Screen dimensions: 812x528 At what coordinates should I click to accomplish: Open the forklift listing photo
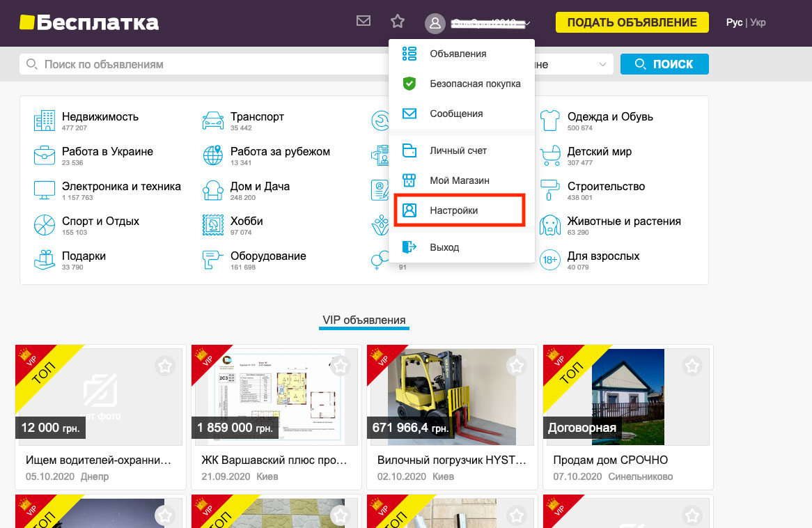pyautogui.click(x=451, y=396)
